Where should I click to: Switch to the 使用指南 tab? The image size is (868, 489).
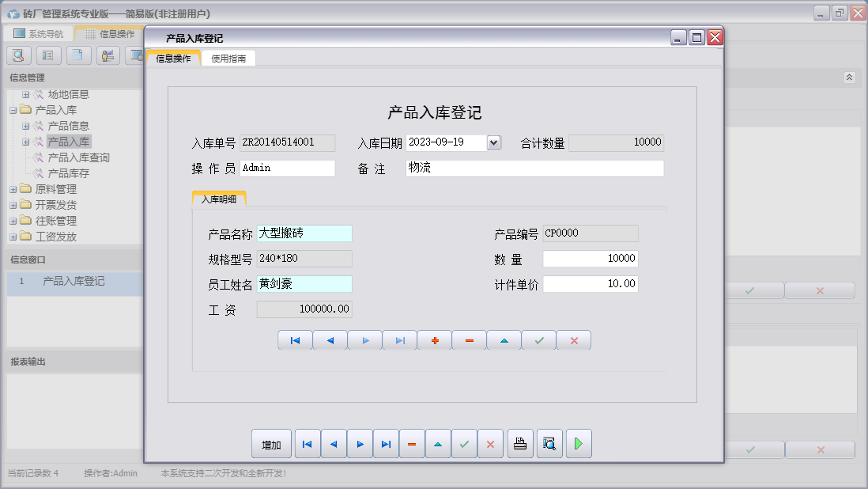coord(229,57)
